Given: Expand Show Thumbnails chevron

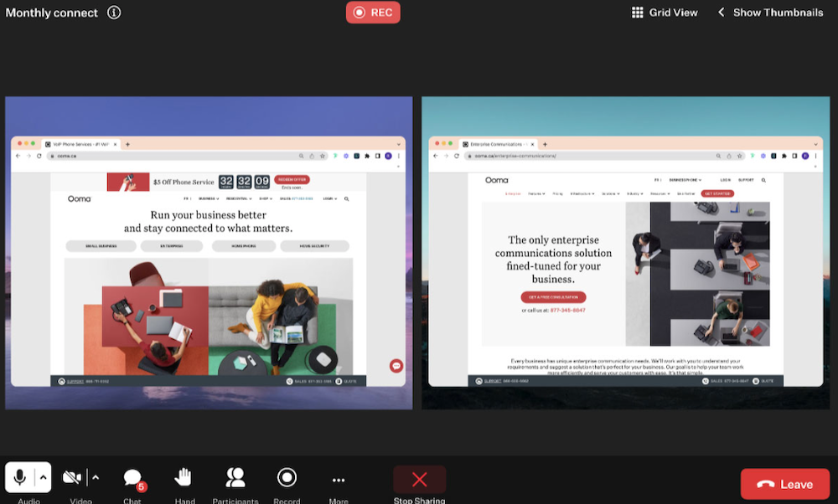Looking at the screenshot, I should [721, 12].
